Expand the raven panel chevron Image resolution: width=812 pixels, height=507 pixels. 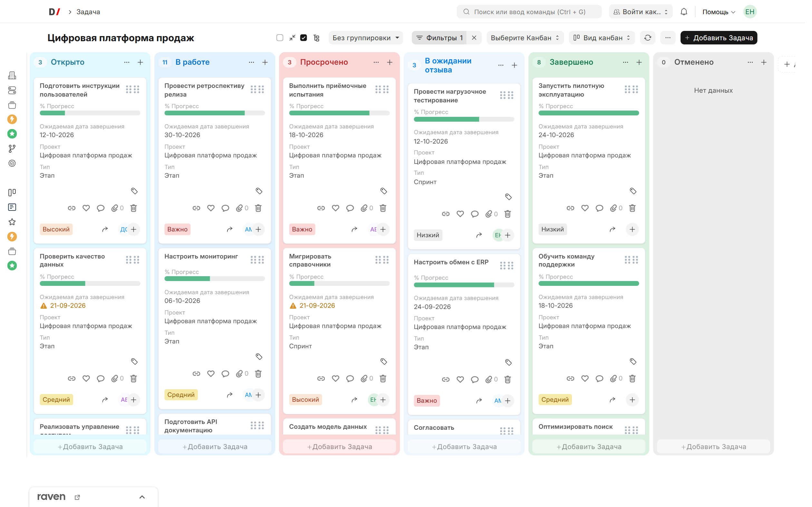tap(142, 497)
